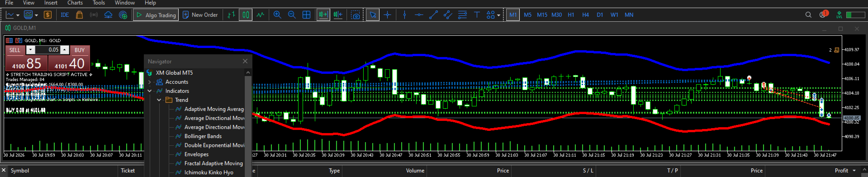Select the text label T tool

pyautogui.click(x=477, y=15)
